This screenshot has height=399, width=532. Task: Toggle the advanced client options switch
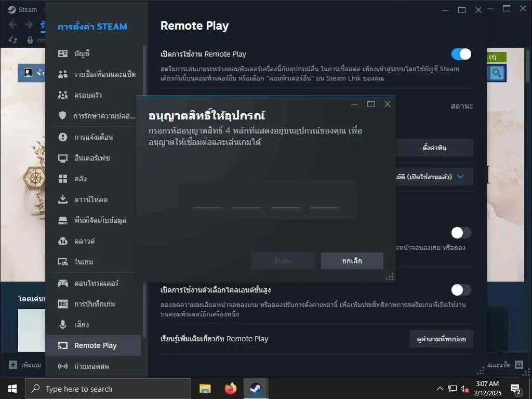[x=461, y=290]
